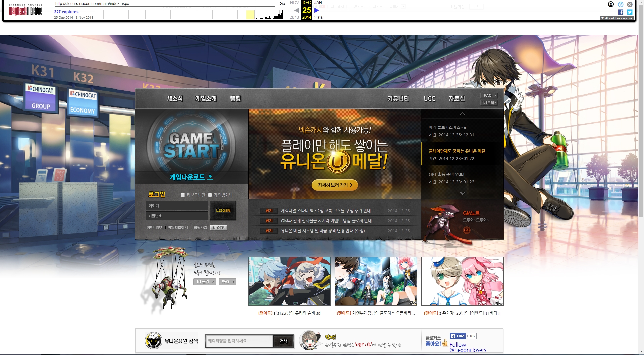Open the 아이디찾기 link
Image resolution: width=644 pixels, height=355 pixels.
click(155, 227)
